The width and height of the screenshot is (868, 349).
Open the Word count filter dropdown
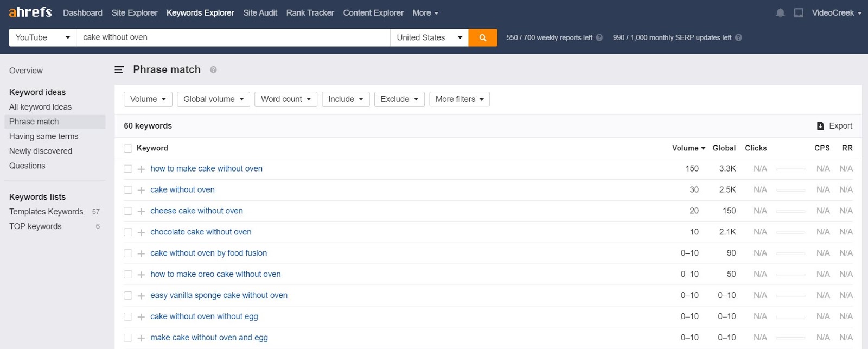(x=285, y=99)
